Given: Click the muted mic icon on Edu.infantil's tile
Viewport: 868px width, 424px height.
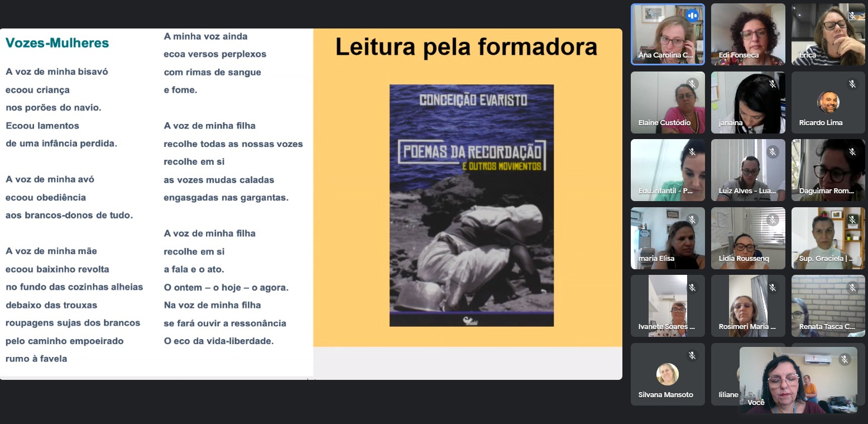Looking at the screenshot, I should pyautogui.click(x=692, y=151).
